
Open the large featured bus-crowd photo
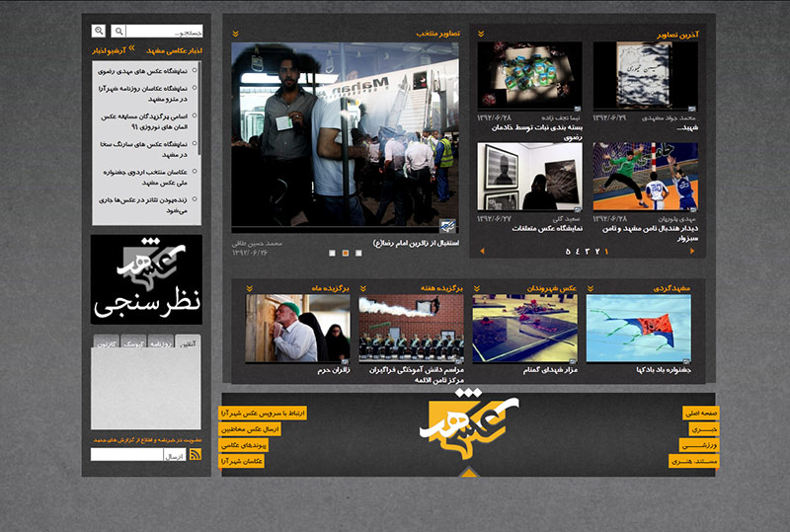coord(345,137)
